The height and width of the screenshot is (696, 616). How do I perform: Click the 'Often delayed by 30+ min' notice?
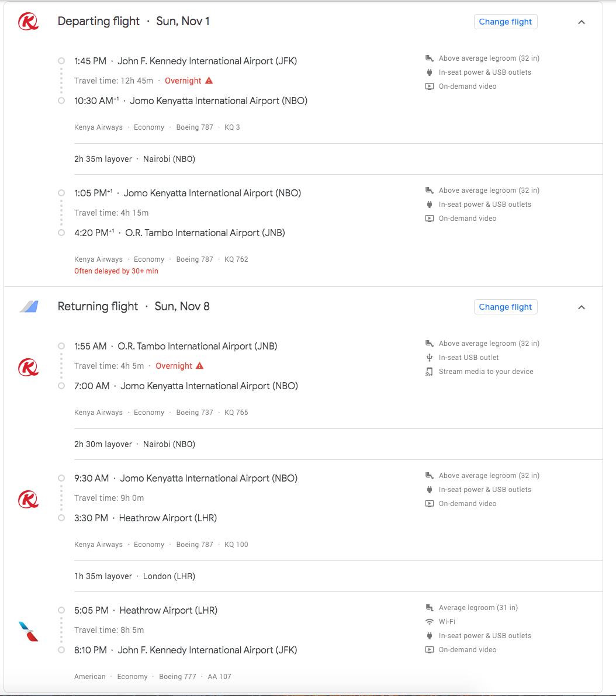point(116,271)
